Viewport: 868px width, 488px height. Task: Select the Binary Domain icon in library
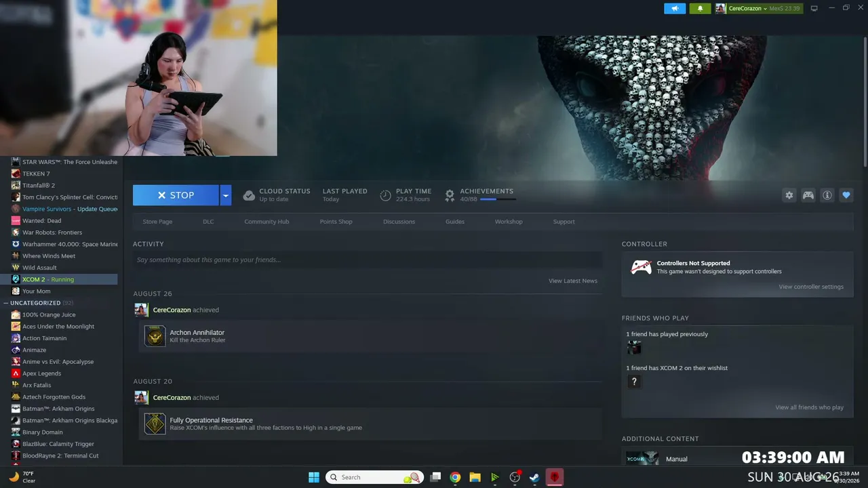coord(16,432)
